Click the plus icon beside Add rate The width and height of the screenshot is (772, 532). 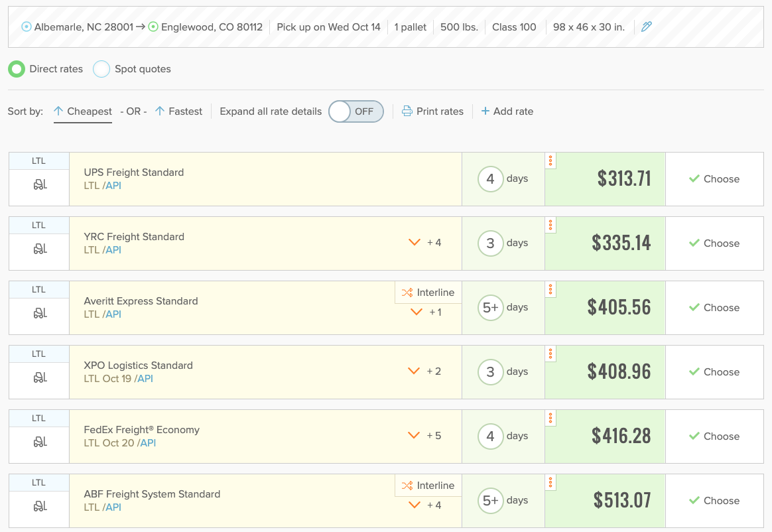485,111
